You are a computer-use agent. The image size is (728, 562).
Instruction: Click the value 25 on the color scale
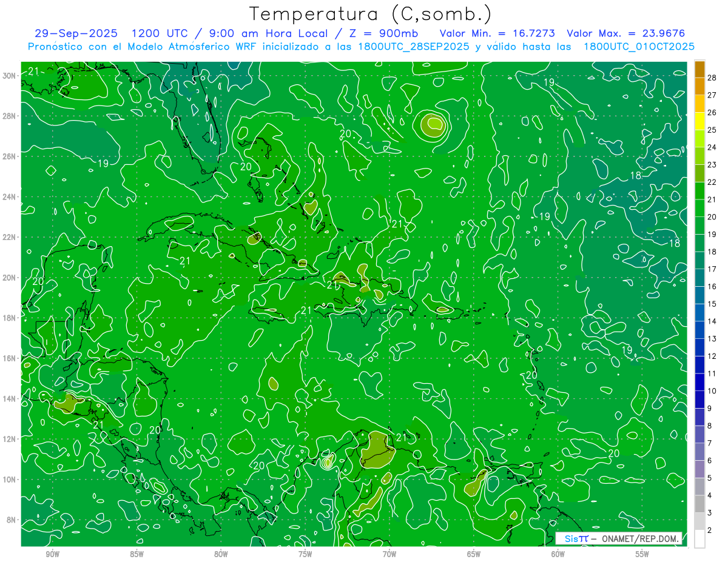[x=712, y=130]
